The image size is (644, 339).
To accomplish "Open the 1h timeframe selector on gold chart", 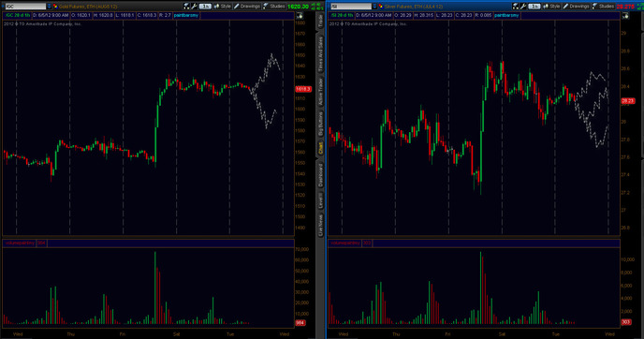I will click(205, 7).
